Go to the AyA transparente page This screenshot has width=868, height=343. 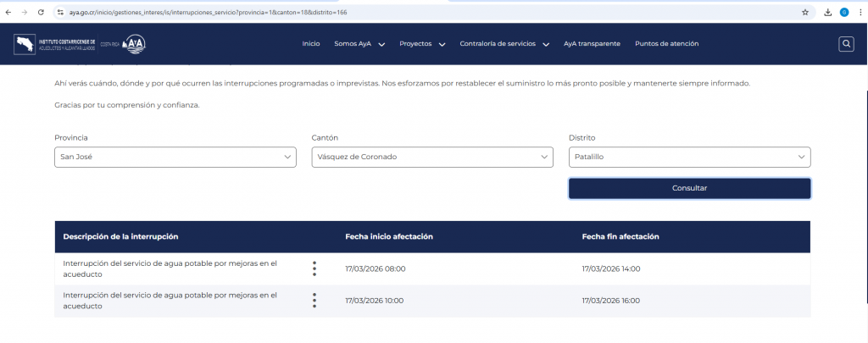(592, 44)
